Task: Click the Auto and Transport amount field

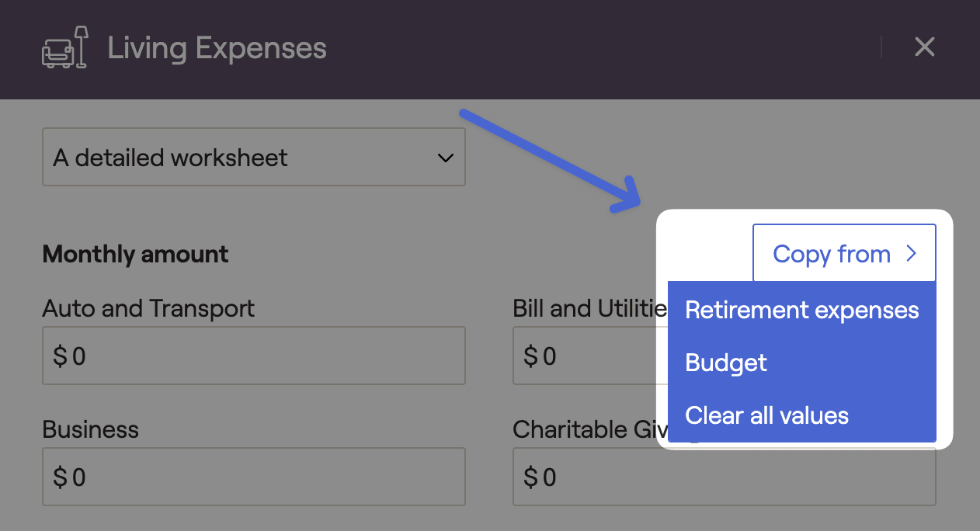Action: coord(254,356)
